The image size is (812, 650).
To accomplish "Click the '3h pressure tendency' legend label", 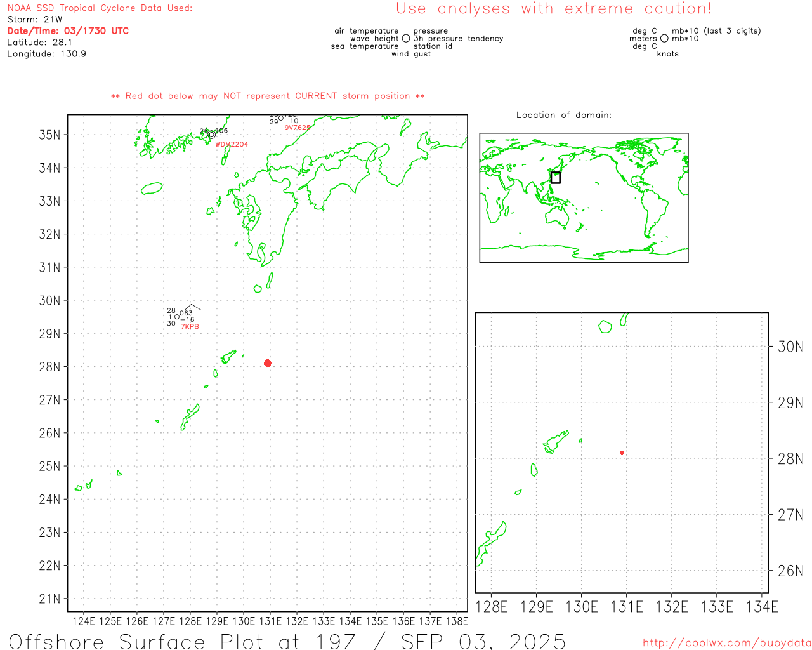I will 459,39.
